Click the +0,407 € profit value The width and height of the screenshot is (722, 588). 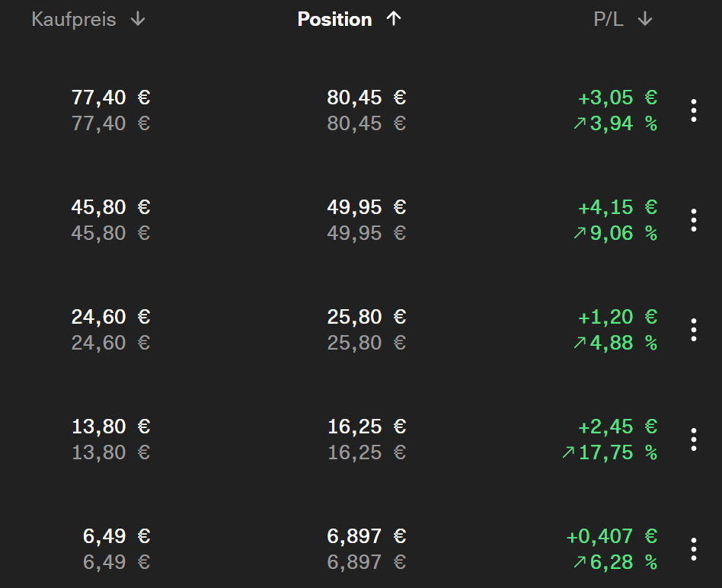tap(611, 536)
